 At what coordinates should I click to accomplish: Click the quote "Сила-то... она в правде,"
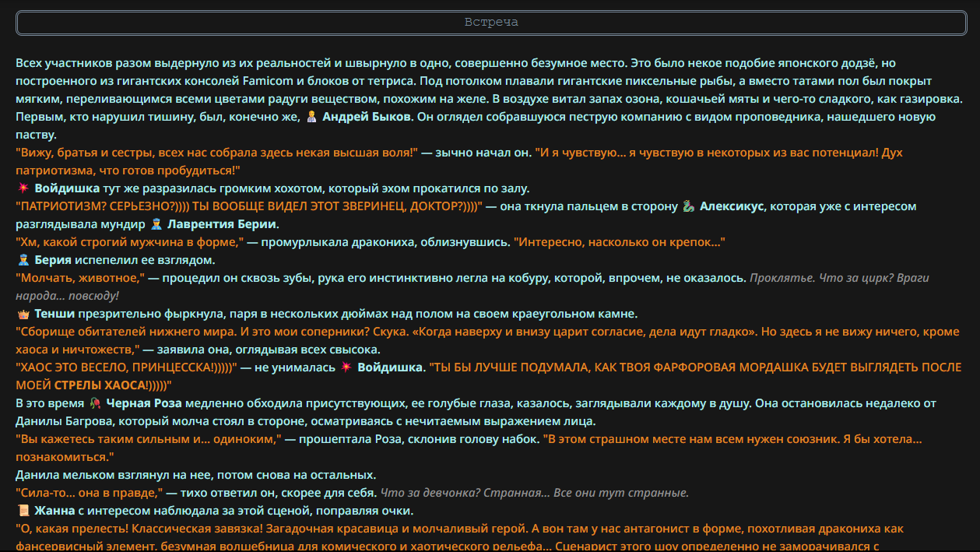coord(90,493)
